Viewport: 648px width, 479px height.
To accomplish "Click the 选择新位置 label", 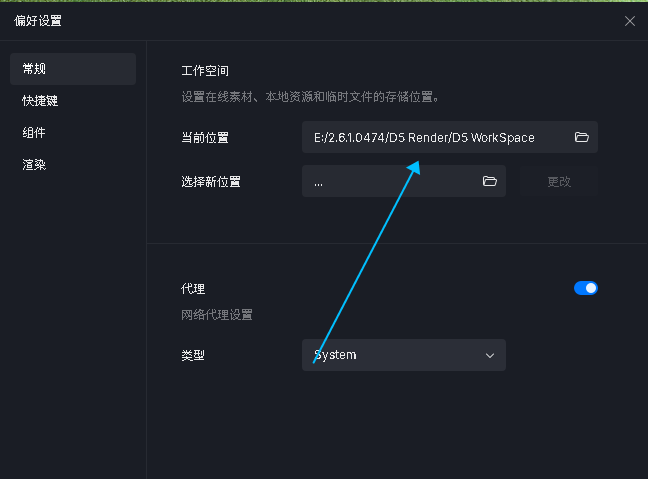I will pos(211,182).
